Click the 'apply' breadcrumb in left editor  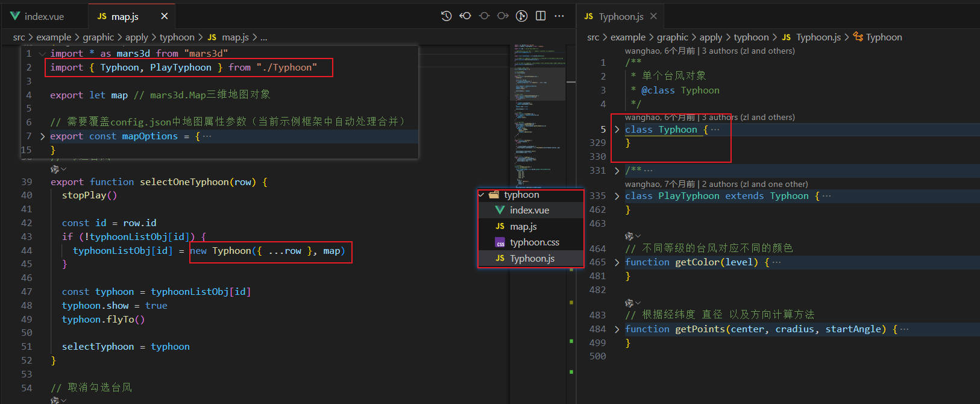pyautogui.click(x=136, y=37)
